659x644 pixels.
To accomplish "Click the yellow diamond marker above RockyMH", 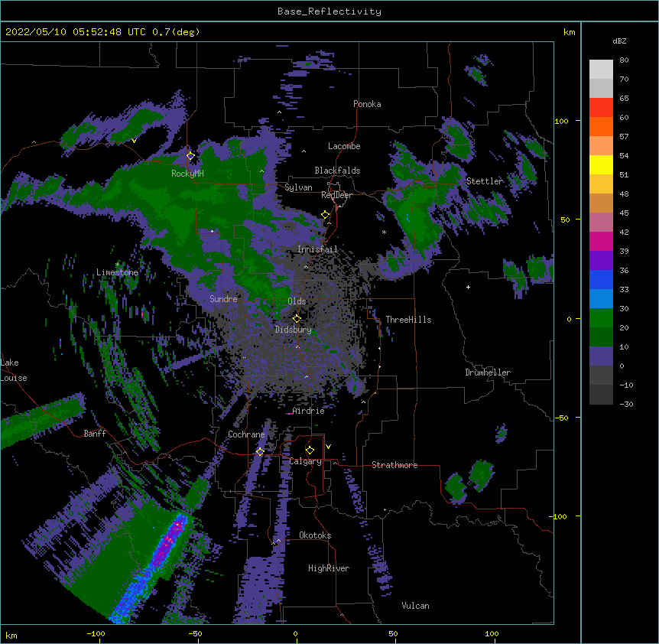I will coord(190,155).
